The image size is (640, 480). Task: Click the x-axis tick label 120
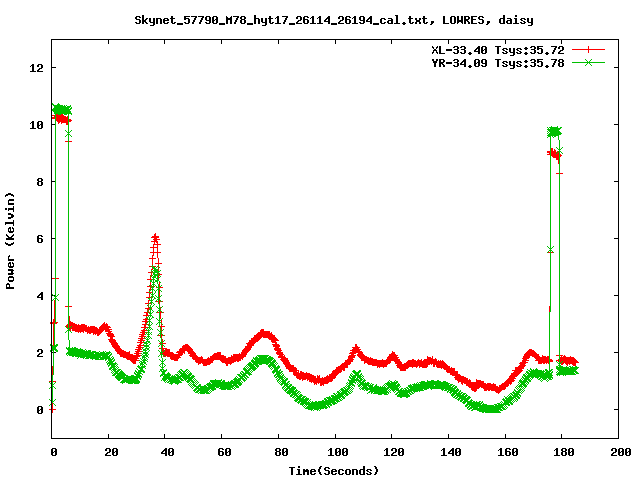(393, 452)
